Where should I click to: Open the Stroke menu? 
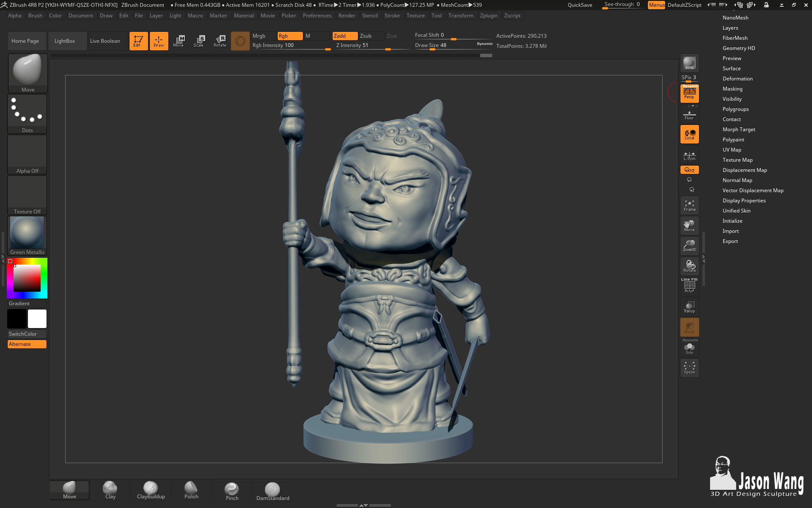(x=392, y=16)
